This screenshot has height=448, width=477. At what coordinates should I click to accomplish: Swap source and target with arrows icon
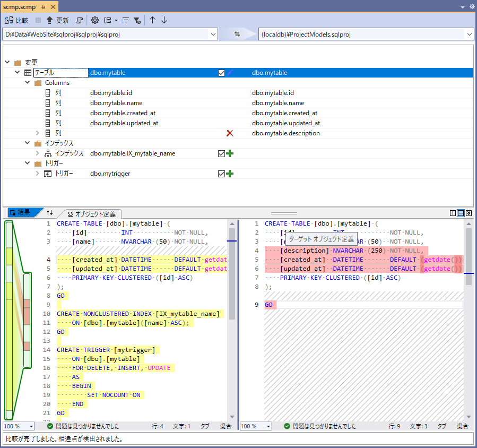point(237,33)
